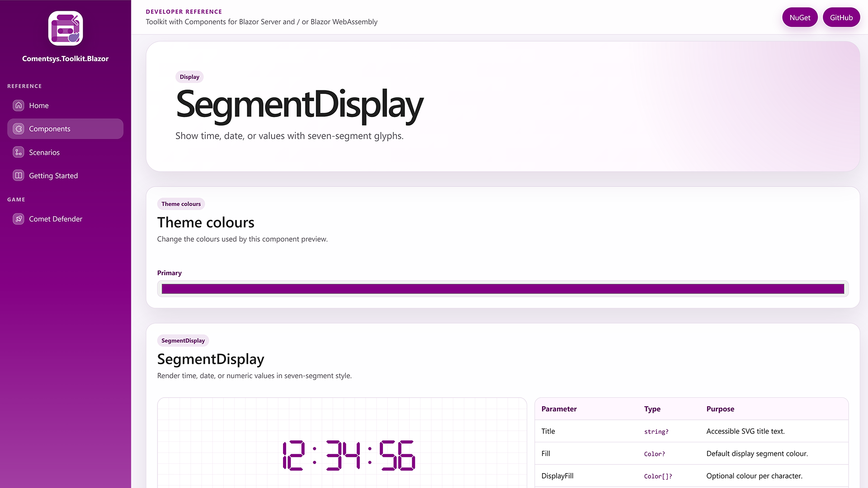The width and height of the screenshot is (868, 488).
Task: Click the Type column header
Action: click(x=652, y=409)
